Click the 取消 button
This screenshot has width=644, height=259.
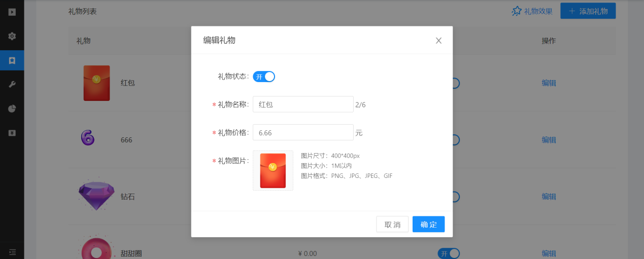(x=392, y=224)
